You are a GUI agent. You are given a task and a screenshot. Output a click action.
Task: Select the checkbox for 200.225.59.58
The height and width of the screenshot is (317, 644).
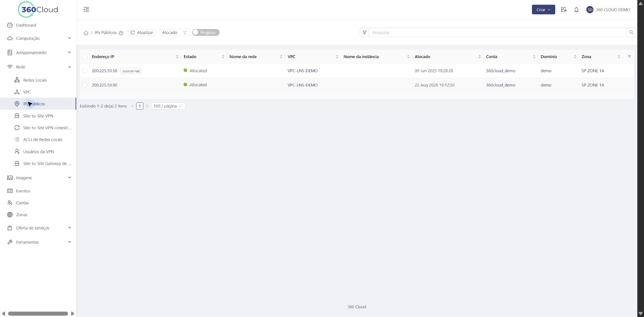(x=85, y=71)
